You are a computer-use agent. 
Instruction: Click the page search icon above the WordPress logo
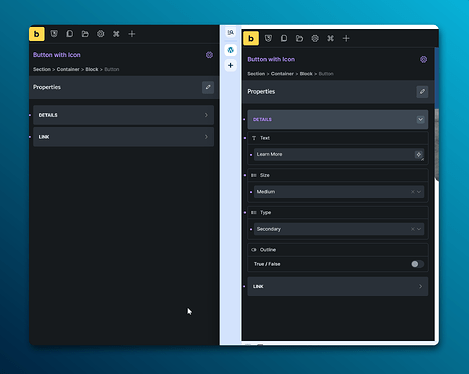[231, 33]
